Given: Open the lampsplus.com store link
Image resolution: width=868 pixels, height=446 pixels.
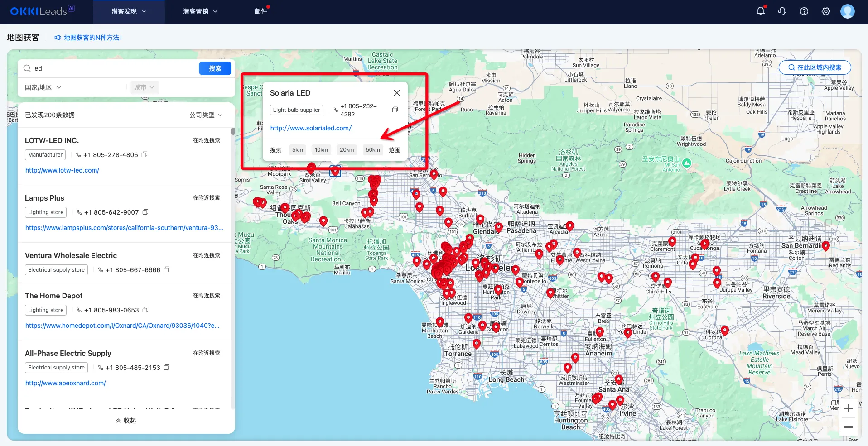Looking at the screenshot, I should click(124, 228).
